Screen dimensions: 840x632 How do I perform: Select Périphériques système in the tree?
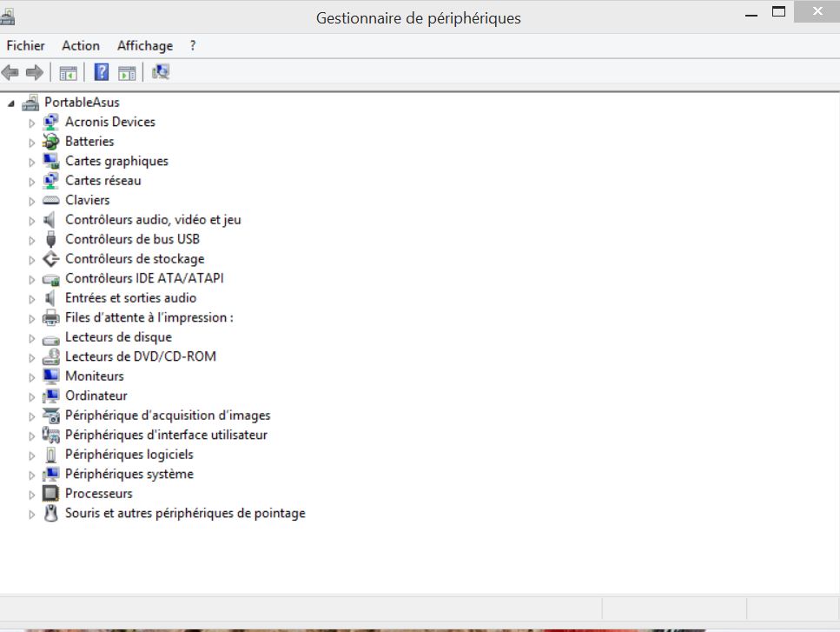tap(129, 474)
